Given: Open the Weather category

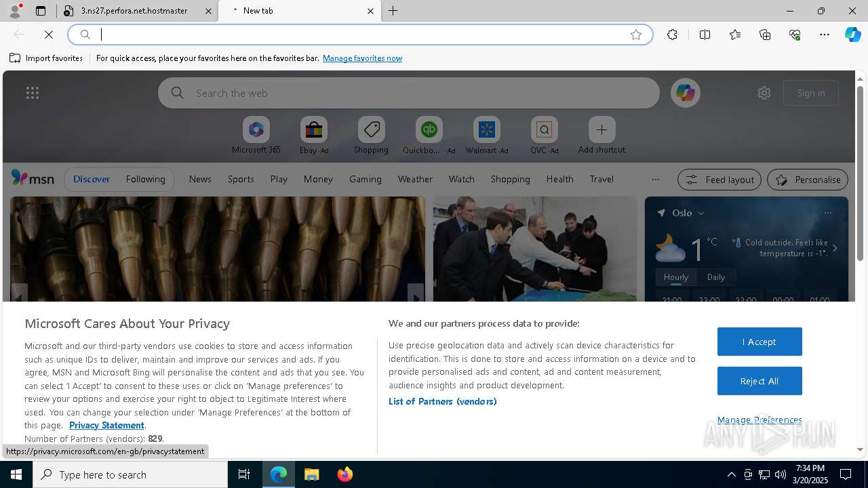Looking at the screenshot, I should pyautogui.click(x=415, y=179).
